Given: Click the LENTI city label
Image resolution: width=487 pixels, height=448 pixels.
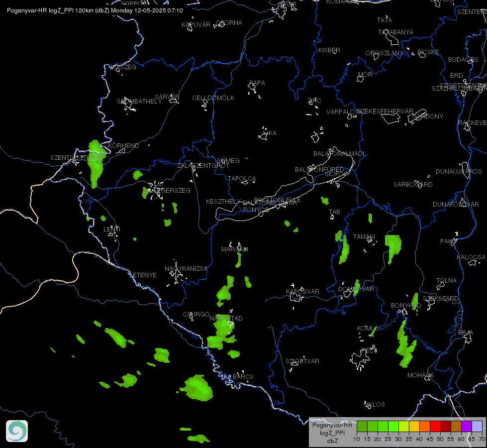Looking at the screenshot, I should [112, 229].
